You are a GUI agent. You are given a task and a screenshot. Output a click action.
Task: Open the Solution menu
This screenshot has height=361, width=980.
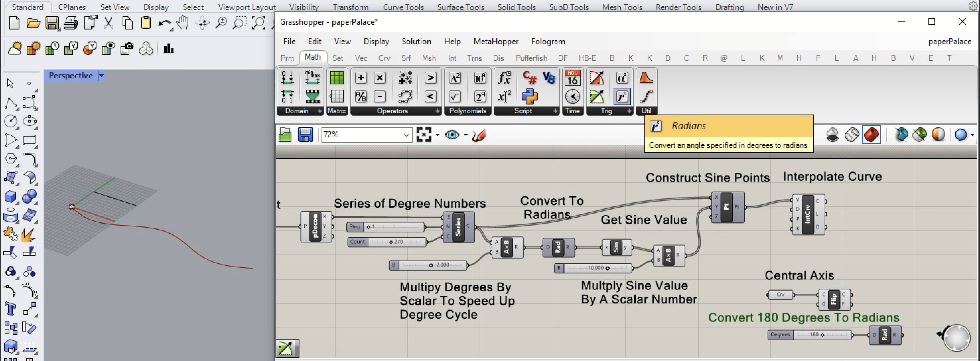tap(416, 42)
